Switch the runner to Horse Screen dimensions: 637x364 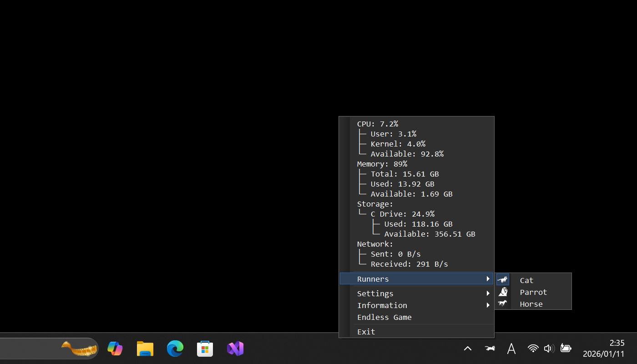coord(531,303)
